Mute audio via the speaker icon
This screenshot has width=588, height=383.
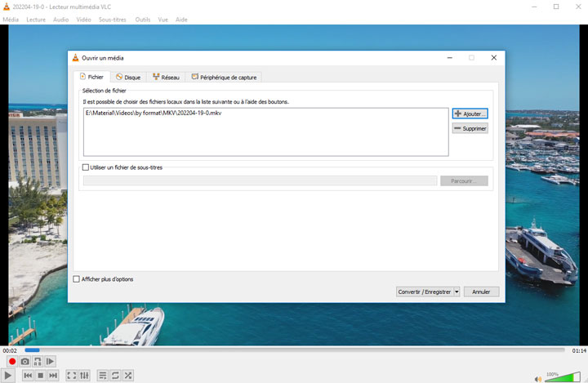click(538, 378)
